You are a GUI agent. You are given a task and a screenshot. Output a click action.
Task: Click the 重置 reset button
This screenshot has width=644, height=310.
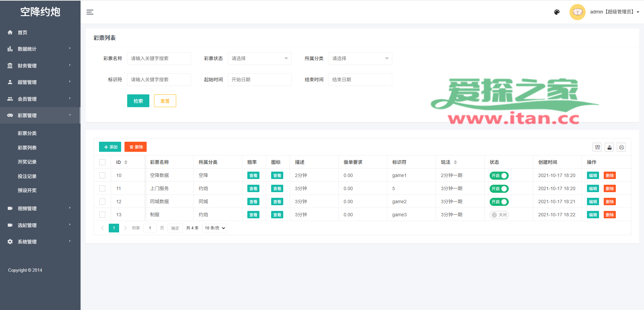165,101
